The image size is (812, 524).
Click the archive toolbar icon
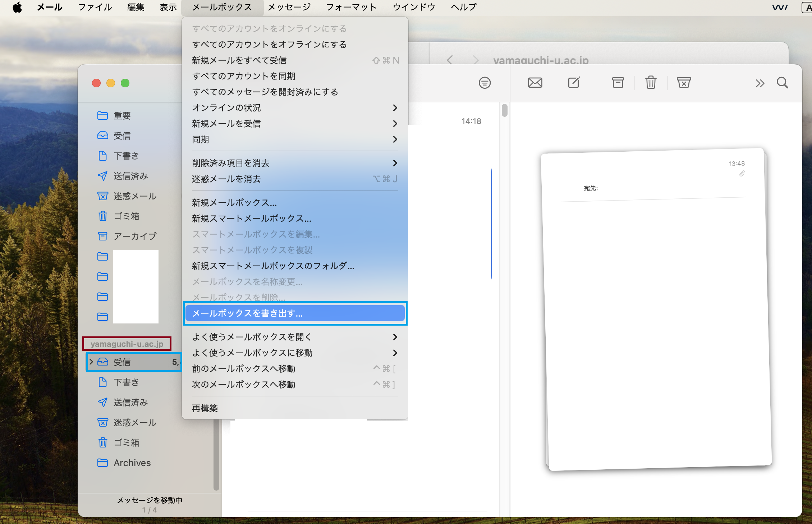pos(618,83)
